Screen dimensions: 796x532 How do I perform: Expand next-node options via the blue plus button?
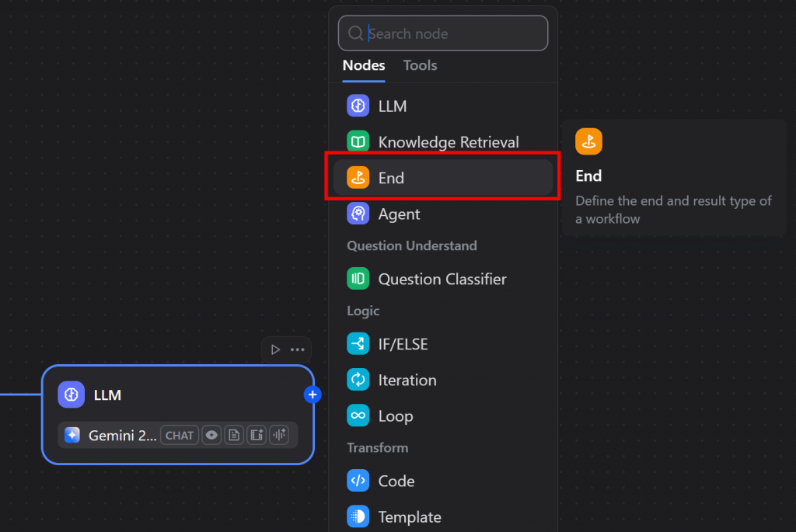tap(312, 395)
